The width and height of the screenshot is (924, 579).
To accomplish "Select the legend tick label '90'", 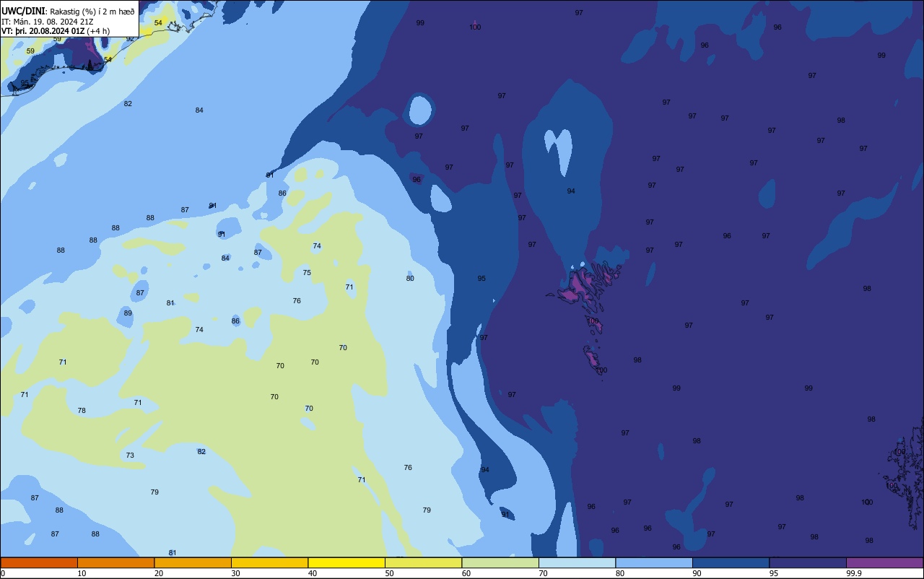I will coord(697,573).
